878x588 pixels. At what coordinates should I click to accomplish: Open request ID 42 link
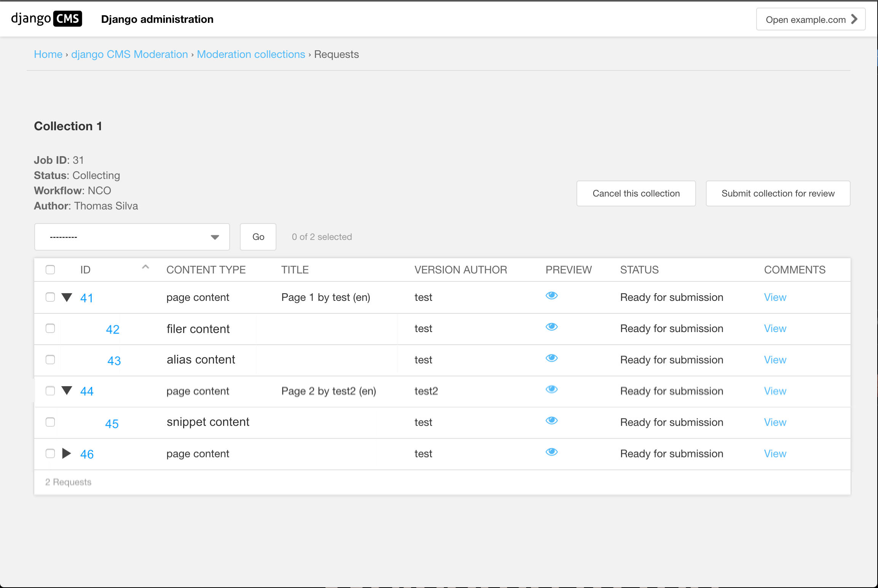[x=113, y=329]
